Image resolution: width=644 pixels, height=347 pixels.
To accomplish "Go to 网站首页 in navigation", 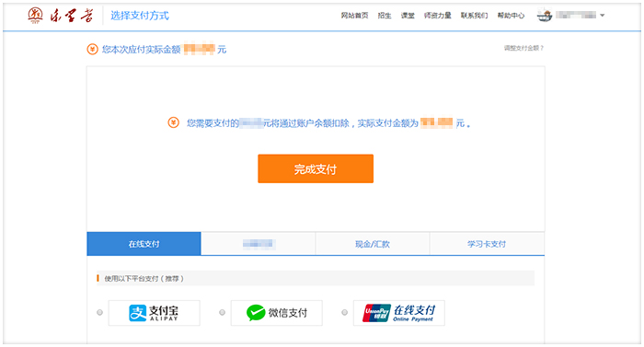I will pos(354,16).
